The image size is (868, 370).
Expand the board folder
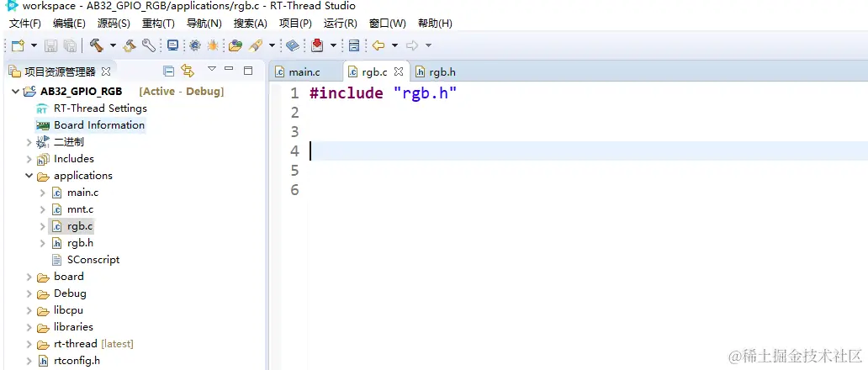29,277
